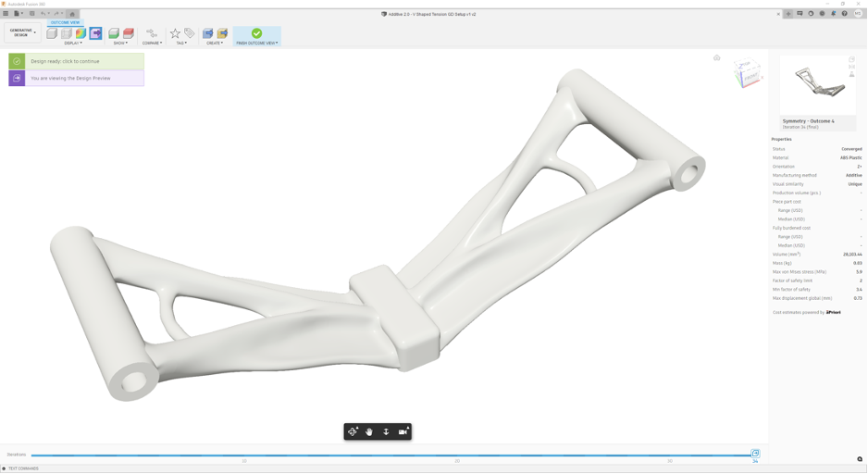Screen dimensions: 868x474
Task: Click the Save icon in the top bar
Action: [31, 13]
